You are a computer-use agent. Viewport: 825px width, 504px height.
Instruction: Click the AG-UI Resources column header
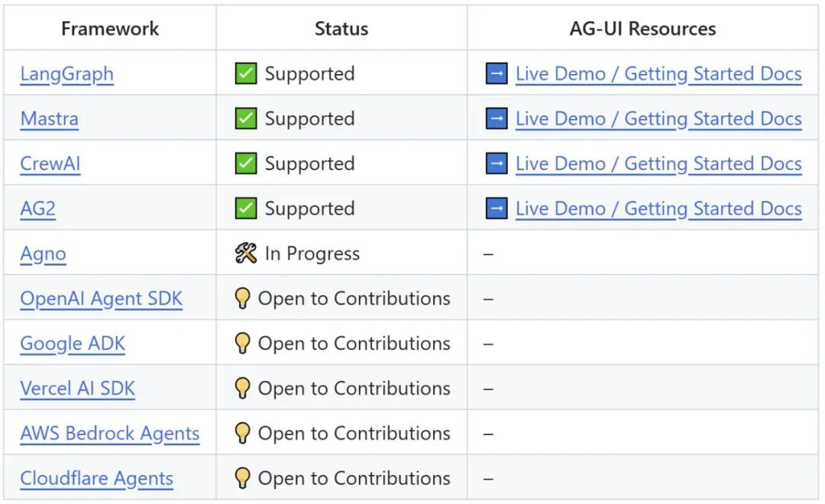click(x=642, y=29)
